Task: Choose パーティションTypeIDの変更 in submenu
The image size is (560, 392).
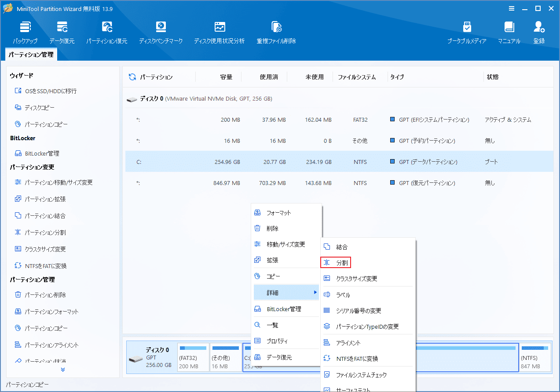Action: (368, 327)
